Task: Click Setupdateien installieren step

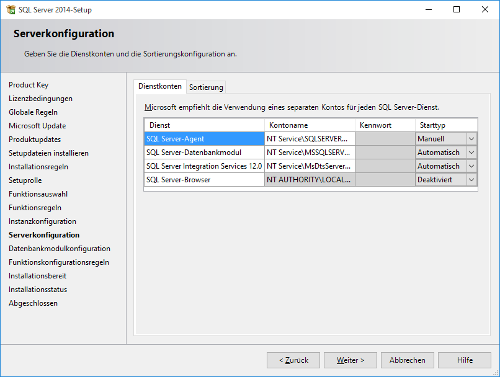Action: [49, 153]
